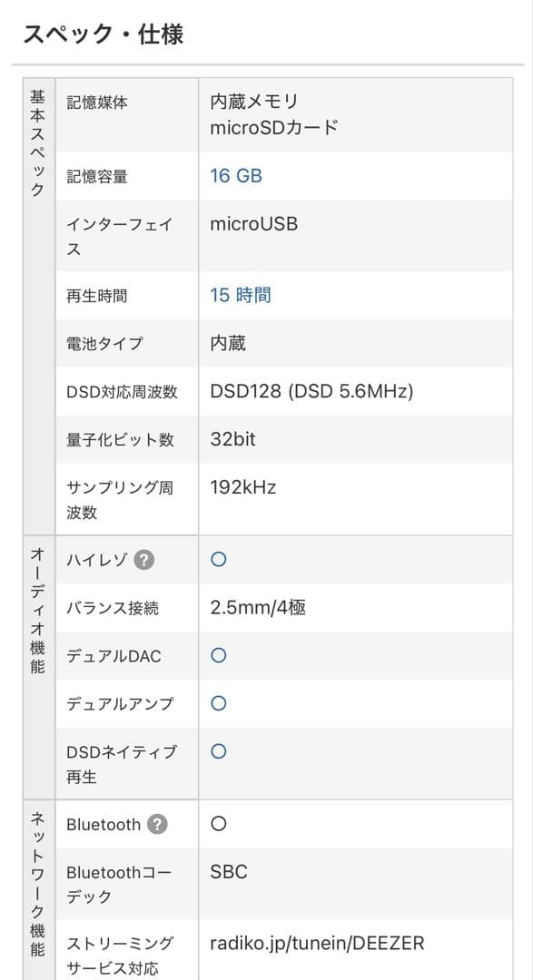Click the circle mark beside ハイレゾ
This screenshot has width=533, height=980.
pos(218,560)
